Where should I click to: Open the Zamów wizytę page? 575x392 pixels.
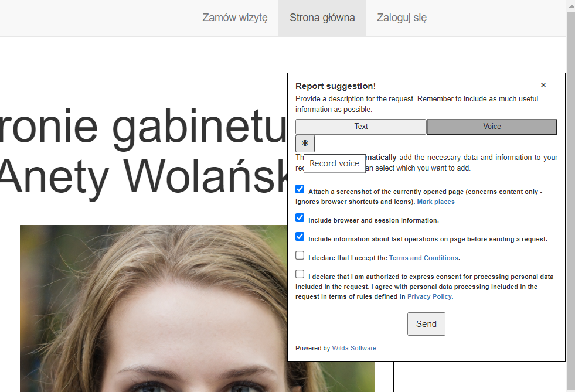pyautogui.click(x=234, y=18)
